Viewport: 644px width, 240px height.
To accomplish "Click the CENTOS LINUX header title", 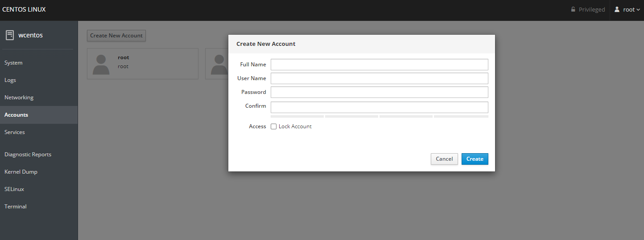I will [x=24, y=9].
